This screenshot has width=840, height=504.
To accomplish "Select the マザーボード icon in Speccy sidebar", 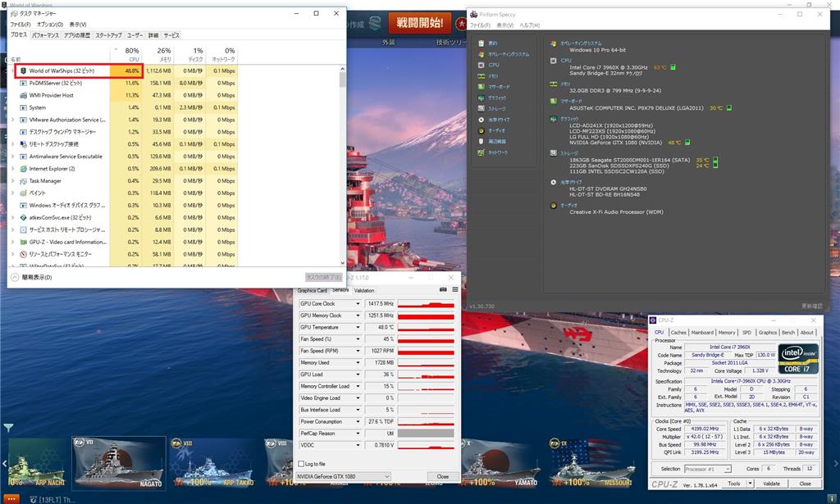I will click(x=481, y=87).
